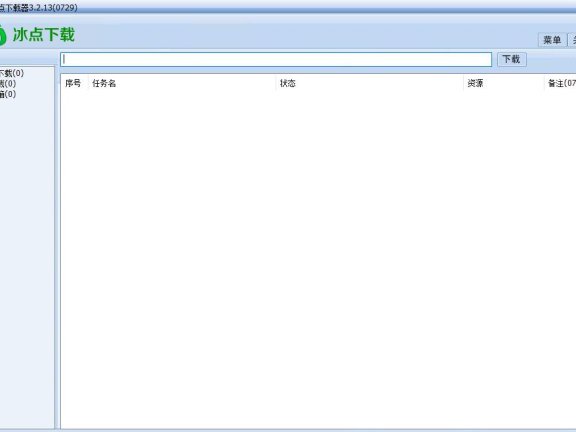576x432 pixels.
Task: Sort by the 任务名 column header
Action: (182, 83)
